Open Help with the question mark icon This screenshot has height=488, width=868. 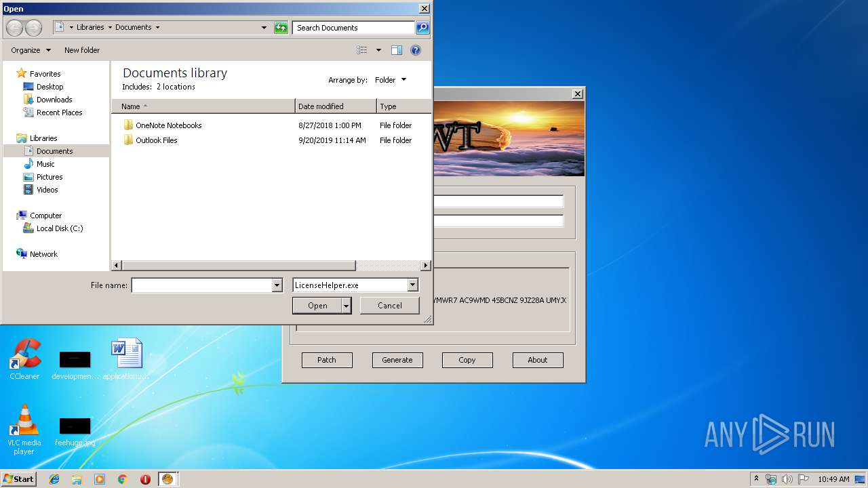pyautogui.click(x=416, y=50)
